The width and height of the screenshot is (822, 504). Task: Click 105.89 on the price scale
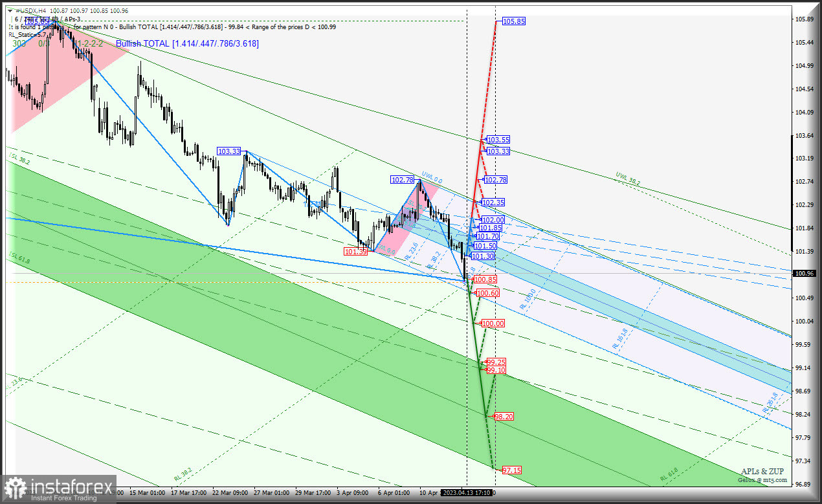point(805,19)
